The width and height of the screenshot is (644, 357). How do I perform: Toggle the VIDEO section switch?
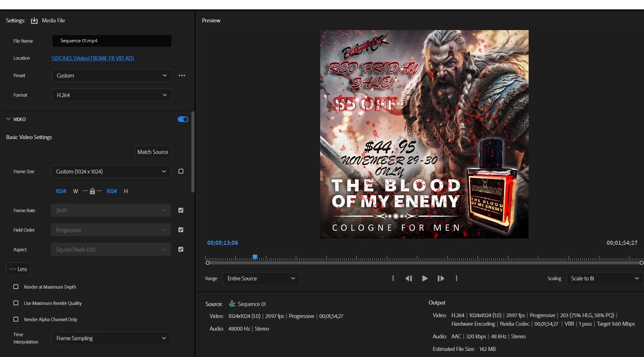click(x=183, y=120)
